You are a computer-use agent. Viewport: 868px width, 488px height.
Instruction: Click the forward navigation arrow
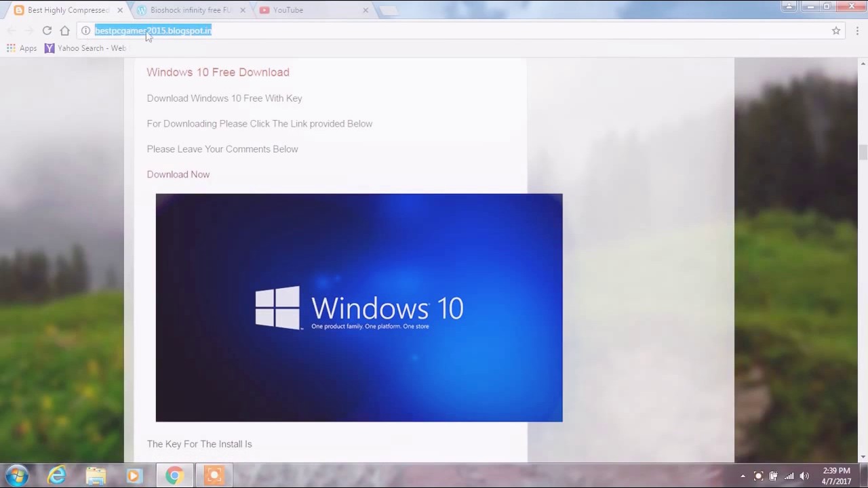coord(29,30)
